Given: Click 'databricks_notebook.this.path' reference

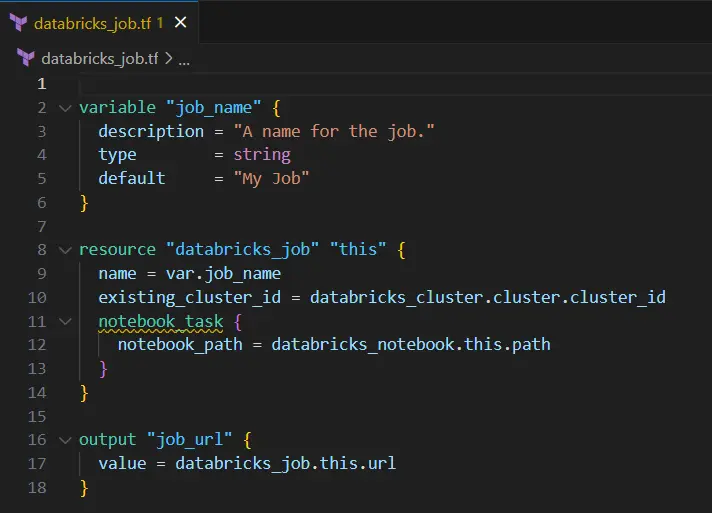Looking at the screenshot, I should (x=411, y=345).
